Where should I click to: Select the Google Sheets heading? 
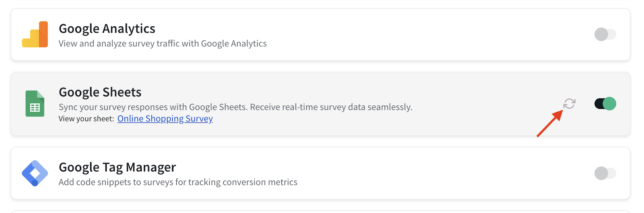(x=100, y=92)
